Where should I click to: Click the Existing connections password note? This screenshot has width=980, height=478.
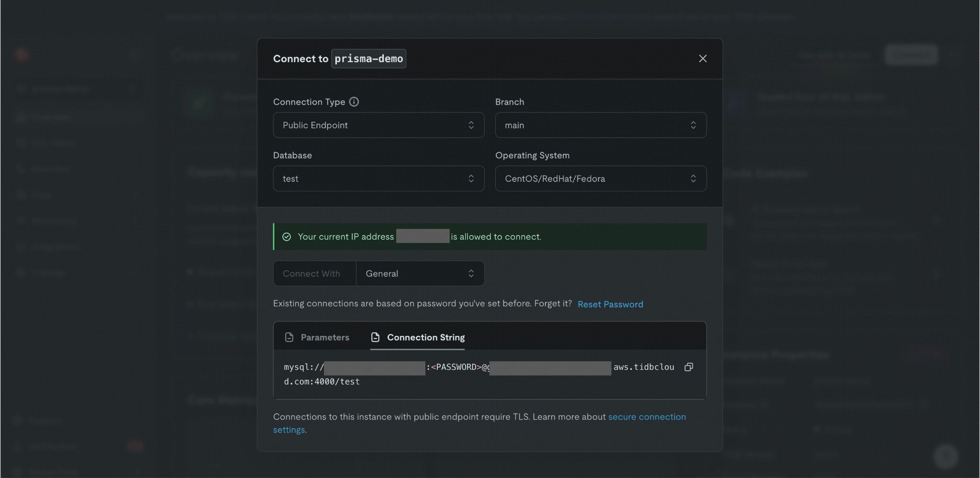423,303
